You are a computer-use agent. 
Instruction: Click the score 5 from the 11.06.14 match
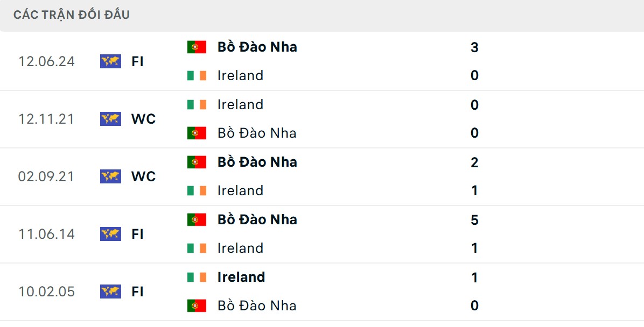[473, 219]
